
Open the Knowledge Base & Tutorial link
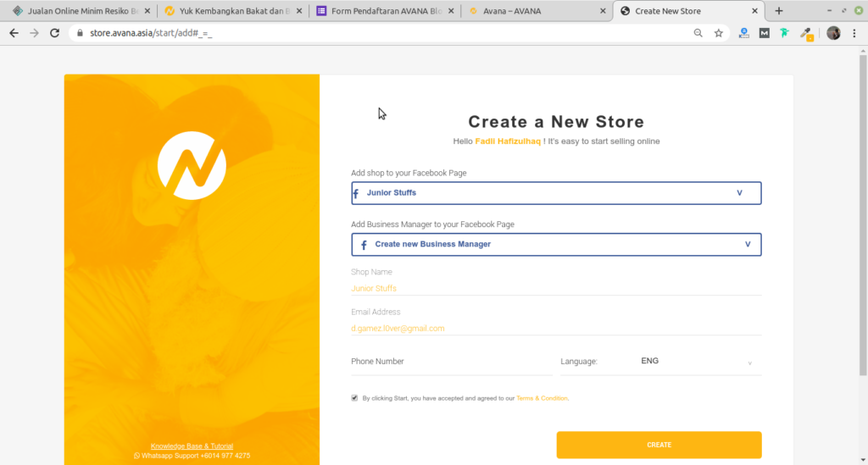pos(192,446)
